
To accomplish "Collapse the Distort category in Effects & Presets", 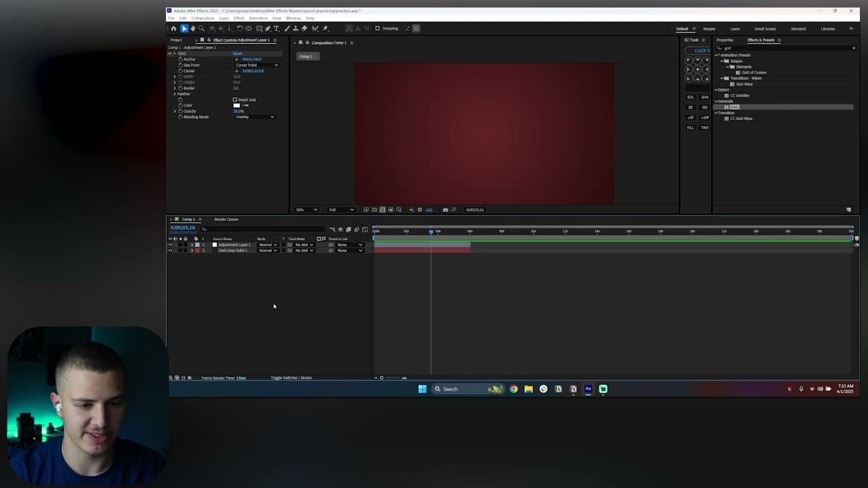I will (x=717, y=89).
